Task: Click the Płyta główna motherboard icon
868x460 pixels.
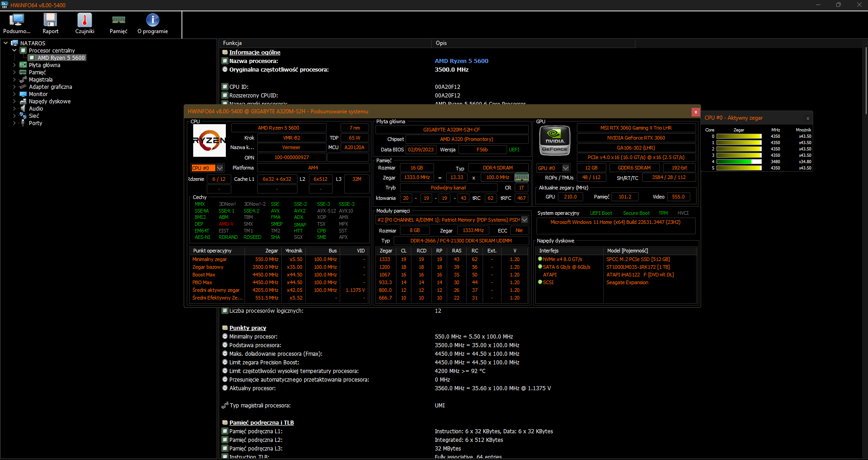Action: [23, 65]
